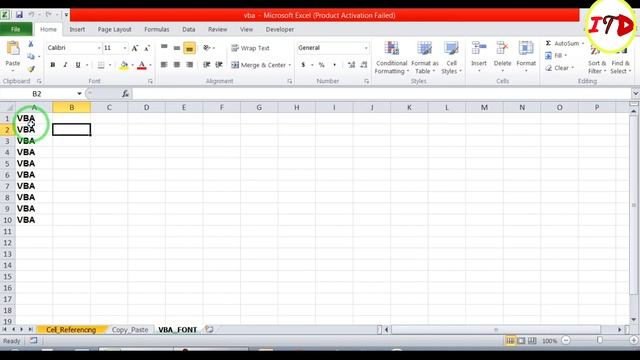Click the Name Box showing B2
Screen dimensions: 640x360
click(37, 94)
